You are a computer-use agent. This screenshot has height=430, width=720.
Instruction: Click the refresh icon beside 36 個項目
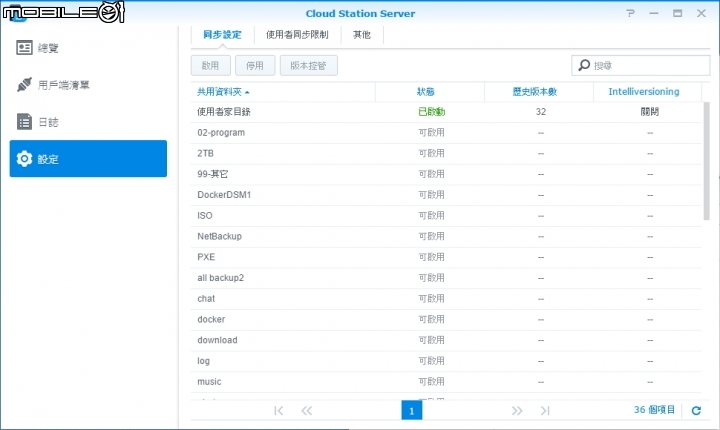[x=696, y=410]
